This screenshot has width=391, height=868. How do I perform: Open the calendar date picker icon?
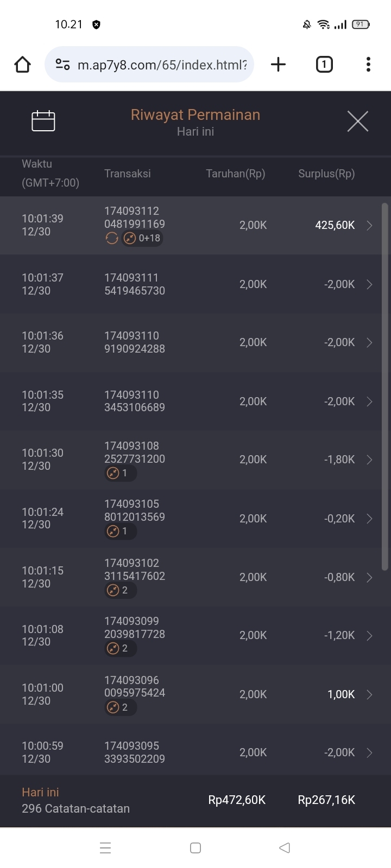click(x=43, y=120)
